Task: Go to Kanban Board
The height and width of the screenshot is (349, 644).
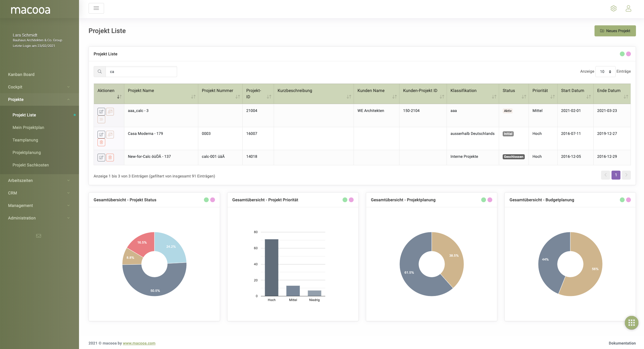Action: [21, 74]
